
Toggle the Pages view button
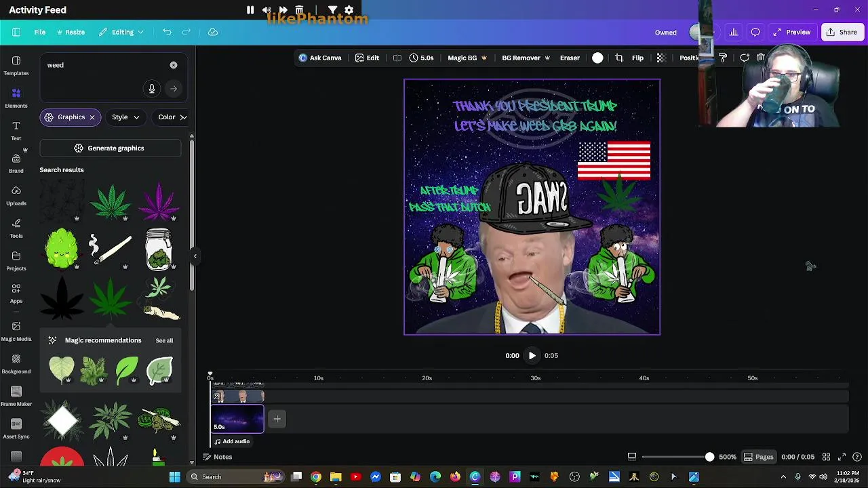(758, 457)
